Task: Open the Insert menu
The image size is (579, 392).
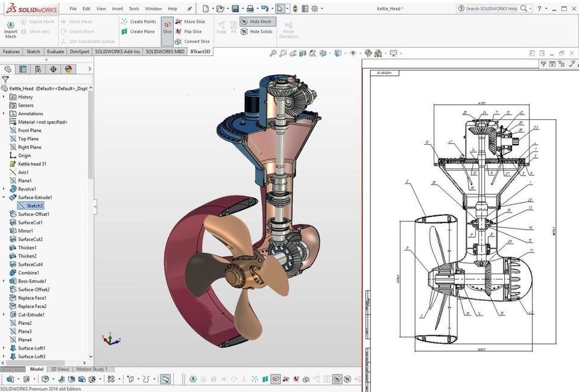Action: 118,8
